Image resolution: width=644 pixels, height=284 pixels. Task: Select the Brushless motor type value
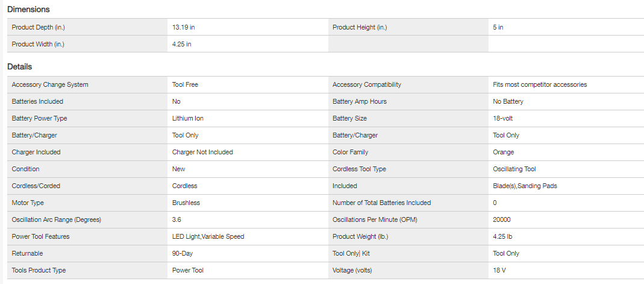(x=186, y=203)
